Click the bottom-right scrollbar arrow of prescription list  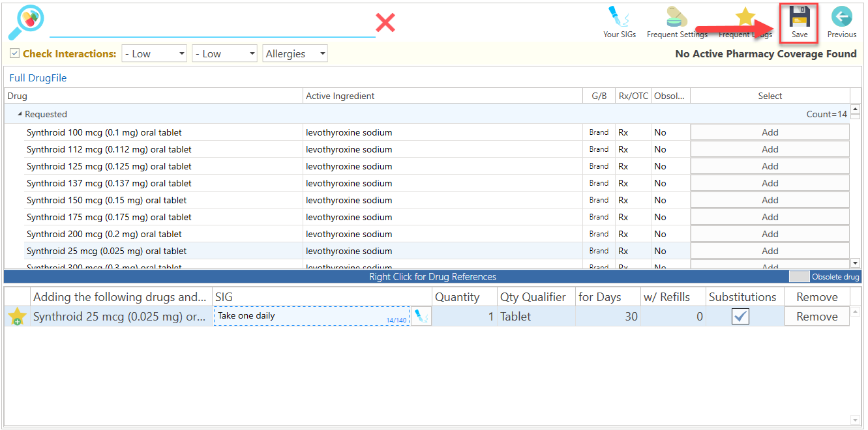(856, 420)
